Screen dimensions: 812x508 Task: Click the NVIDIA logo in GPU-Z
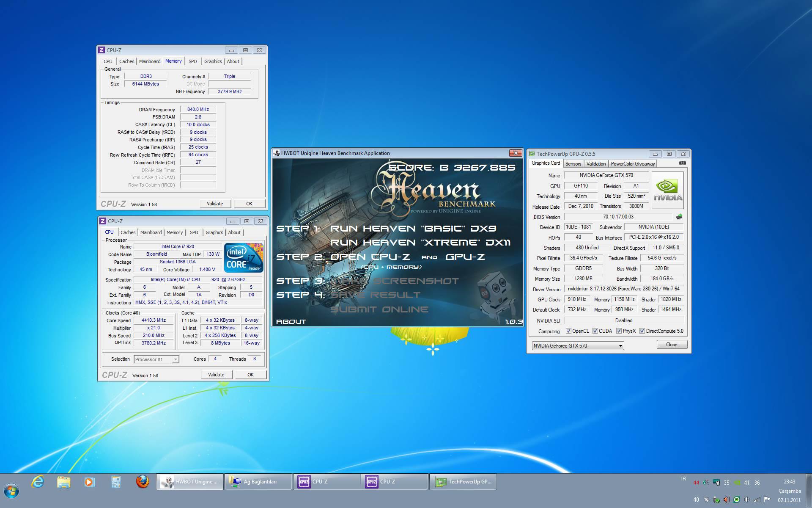click(668, 190)
